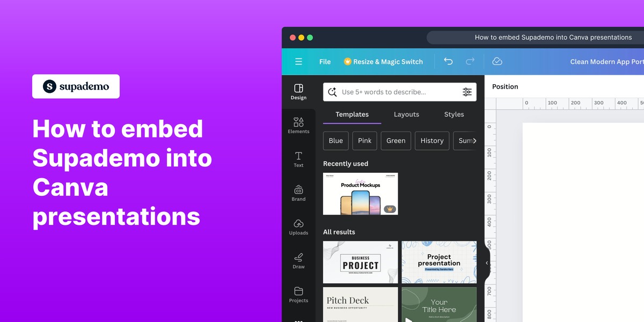Choose the Your Title Here template
This screenshot has width=644, height=322.
439,304
